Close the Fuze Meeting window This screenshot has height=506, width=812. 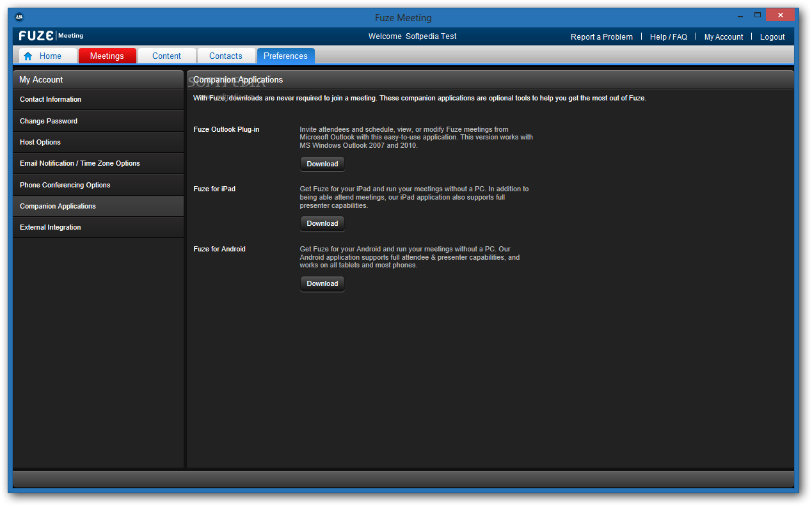coord(781,15)
